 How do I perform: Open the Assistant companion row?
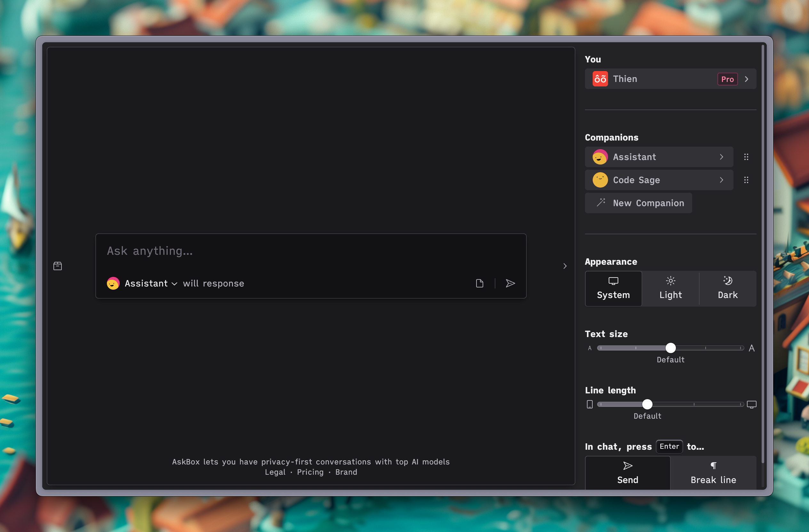(659, 157)
